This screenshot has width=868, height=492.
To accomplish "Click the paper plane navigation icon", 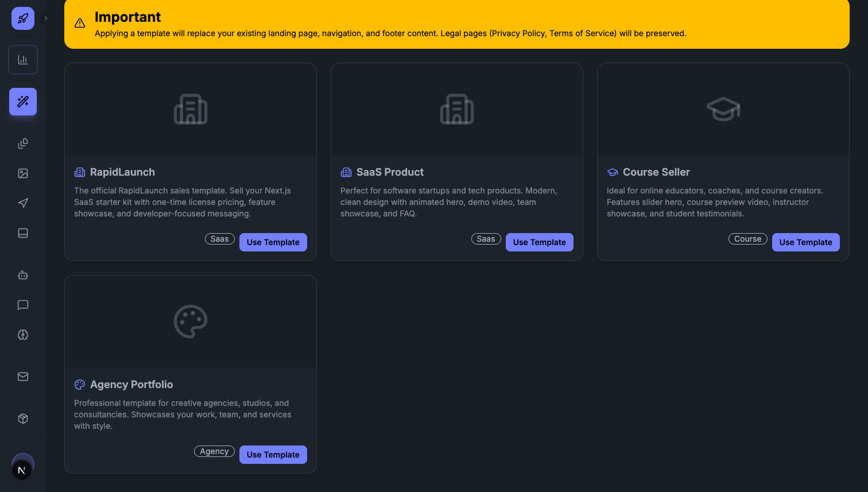I will (x=23, y=203).
